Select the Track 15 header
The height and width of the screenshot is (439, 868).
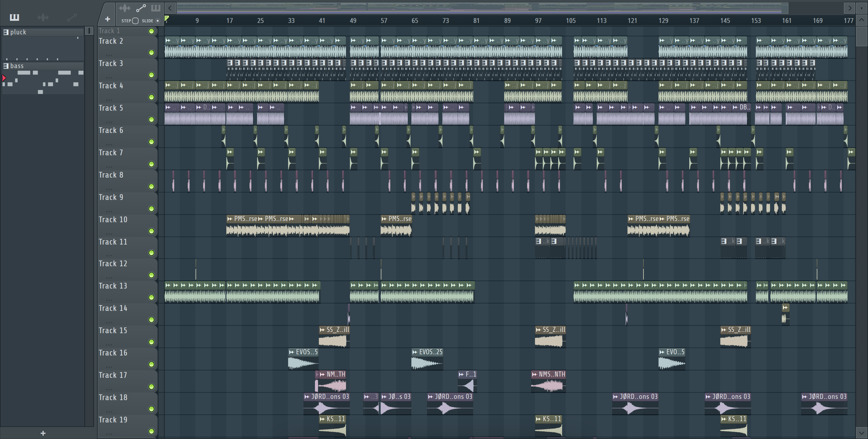coord(127,336)
